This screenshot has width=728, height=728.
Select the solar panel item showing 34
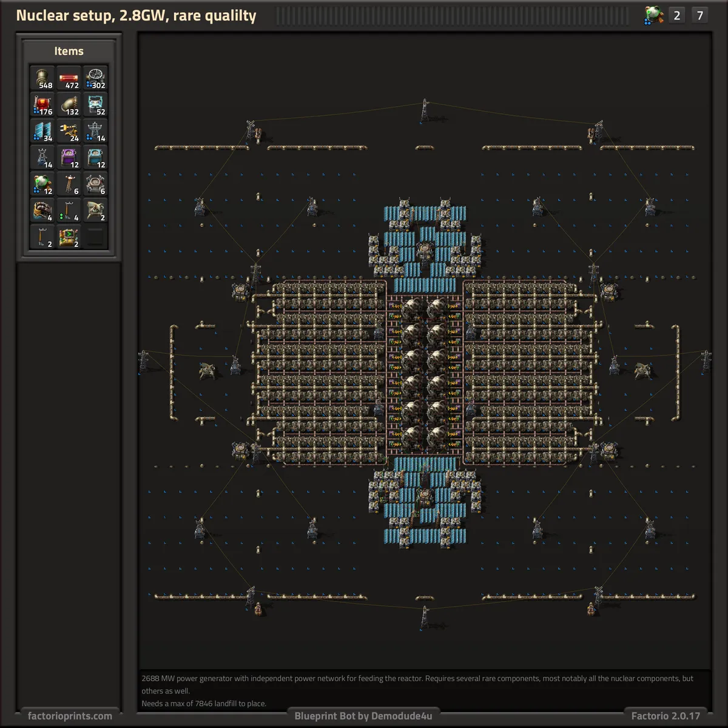[42, 131]
